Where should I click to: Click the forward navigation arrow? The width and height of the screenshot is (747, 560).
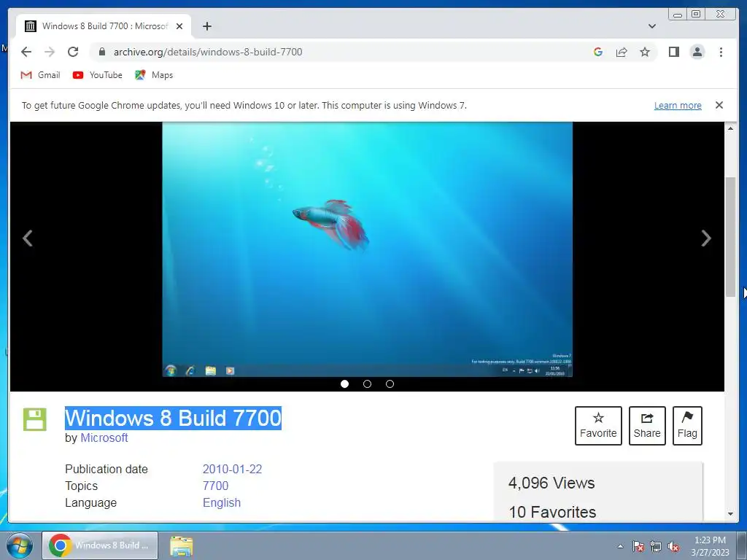tap(50, 52)
